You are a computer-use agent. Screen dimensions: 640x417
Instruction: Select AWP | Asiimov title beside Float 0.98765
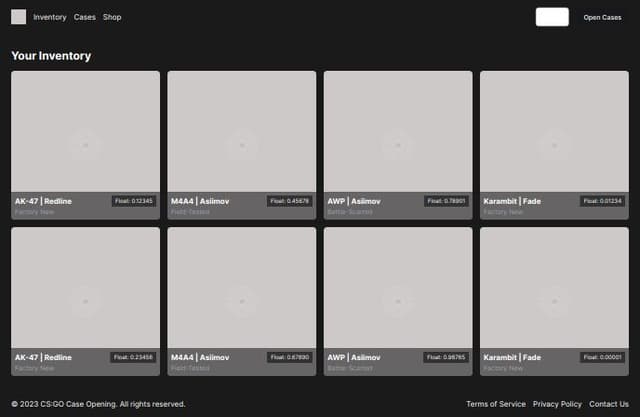[x=354, y=357]
